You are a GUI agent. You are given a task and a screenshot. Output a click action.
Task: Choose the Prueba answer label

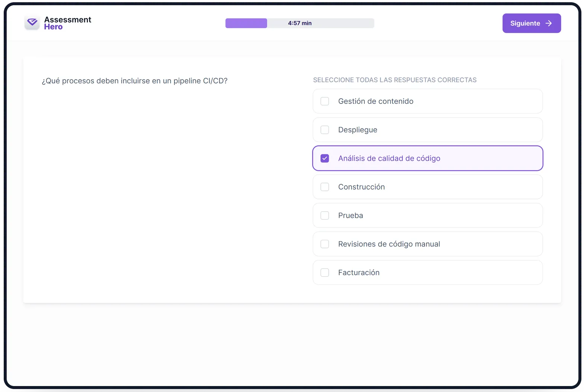351,216
